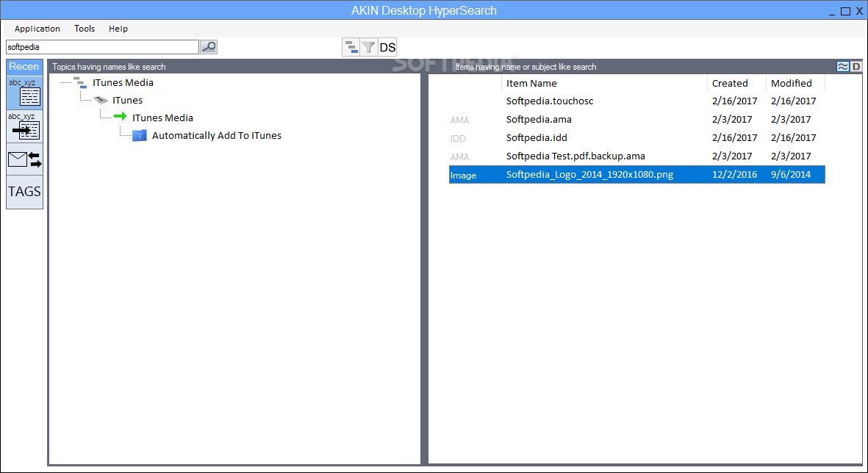Open the abc_xyz arrow list sidebar icon

(24, 126)
